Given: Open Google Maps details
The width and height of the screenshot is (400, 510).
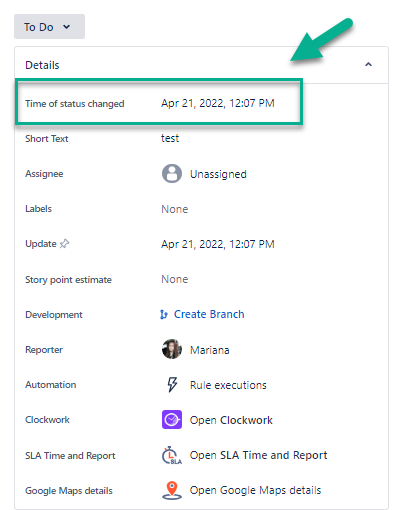Looking at the screenshot, I should pyautogui.click(x=255, y=490).
